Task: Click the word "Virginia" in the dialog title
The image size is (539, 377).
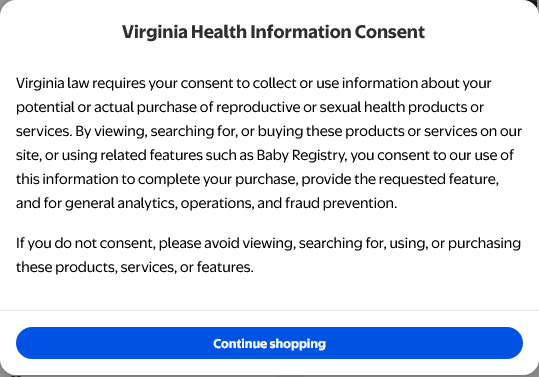Action: [155, 32]
